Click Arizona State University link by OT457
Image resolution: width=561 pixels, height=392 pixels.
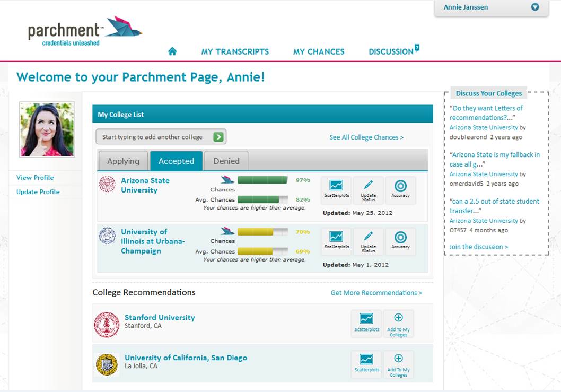pos(484,221)
